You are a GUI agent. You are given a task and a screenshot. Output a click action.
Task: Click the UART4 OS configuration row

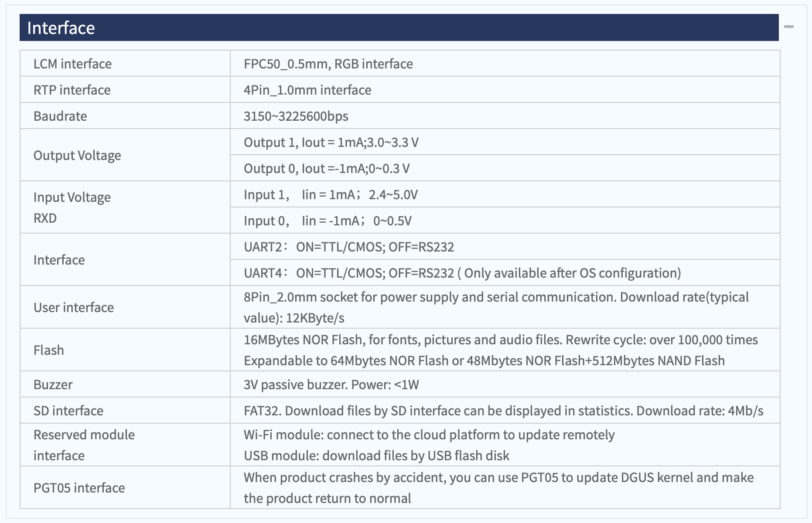pyautogui.click(x=505, y=273)
